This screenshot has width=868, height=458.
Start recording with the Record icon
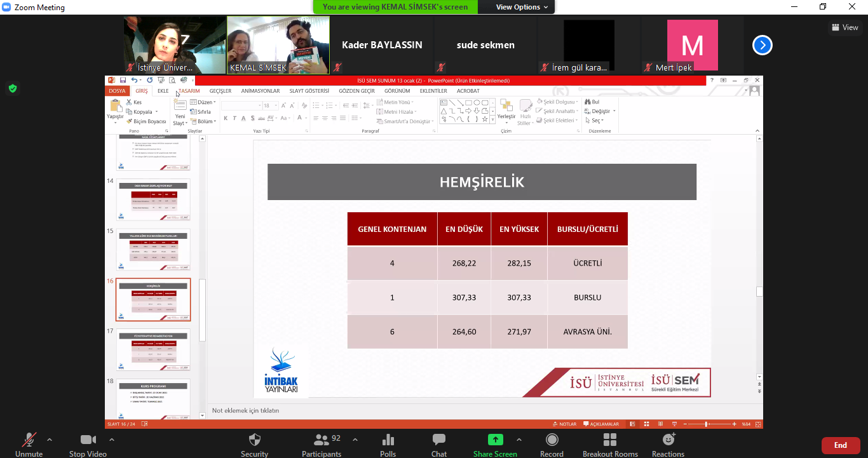coord(552,440)
